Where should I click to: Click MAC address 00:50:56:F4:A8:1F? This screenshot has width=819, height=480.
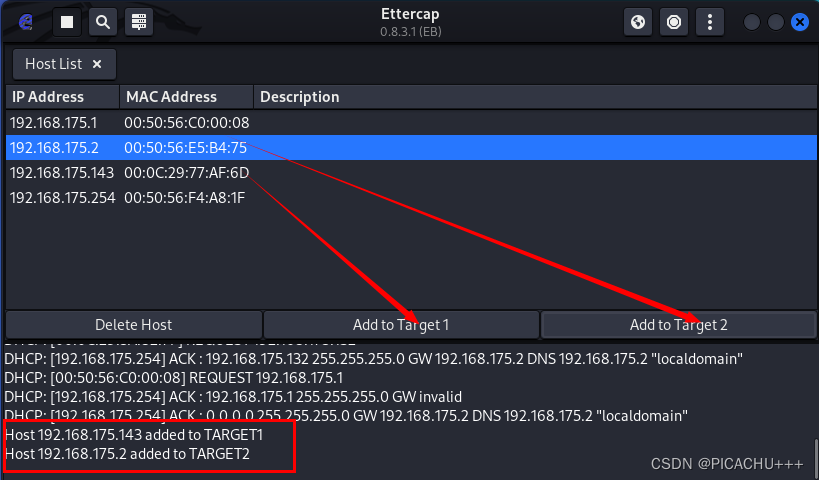point(184,198)
